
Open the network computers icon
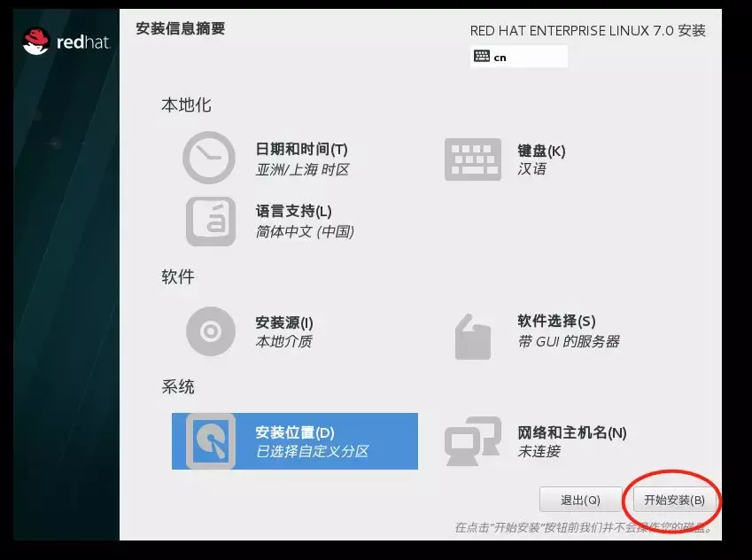coord(473,441)
